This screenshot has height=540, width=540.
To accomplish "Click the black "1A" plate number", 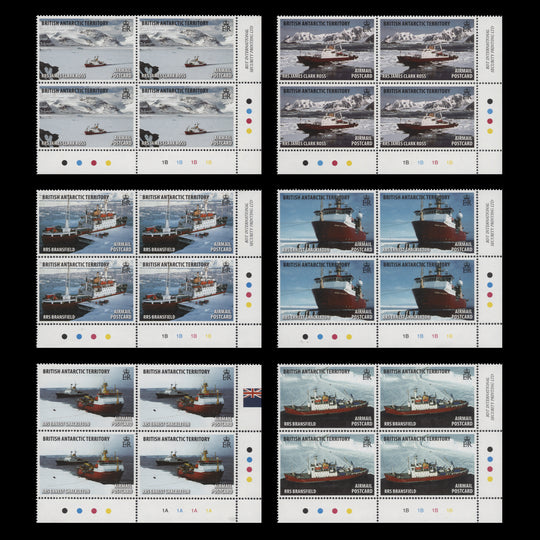I will click(x=165, y=510).
